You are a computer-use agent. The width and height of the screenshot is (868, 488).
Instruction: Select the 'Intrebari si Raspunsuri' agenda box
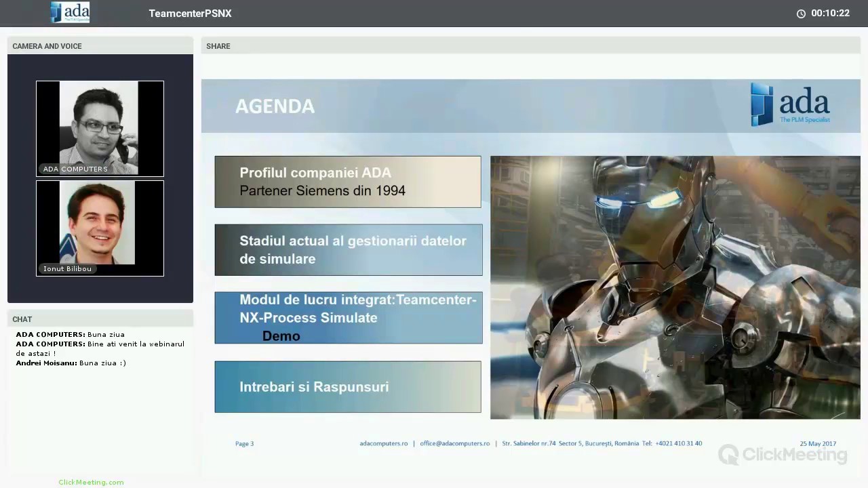coord(348,386)
